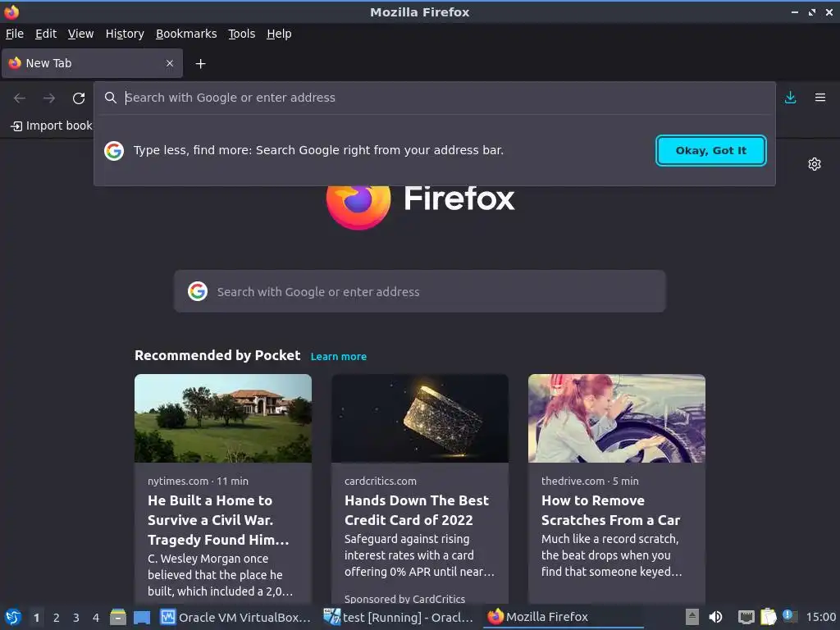840x630 pixels.
Task: Switch to test [Running] taskbar window
Action: [398, 617]
